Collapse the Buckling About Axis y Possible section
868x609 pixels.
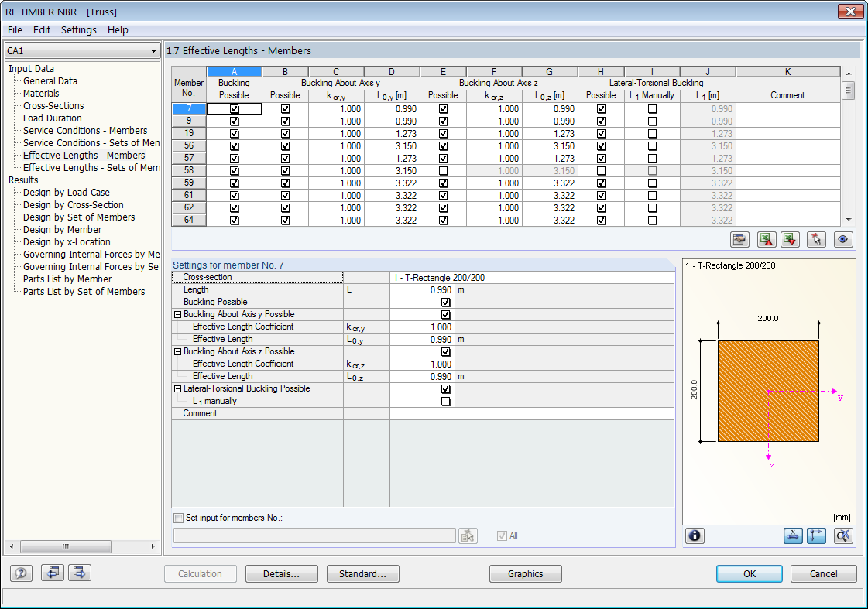pyautogui.click(x=177, y=314)
